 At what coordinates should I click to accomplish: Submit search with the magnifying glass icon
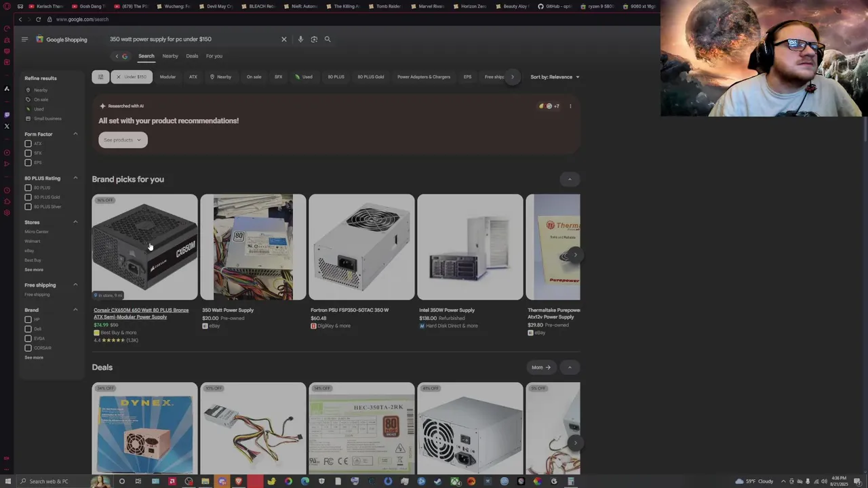(328, 39)
